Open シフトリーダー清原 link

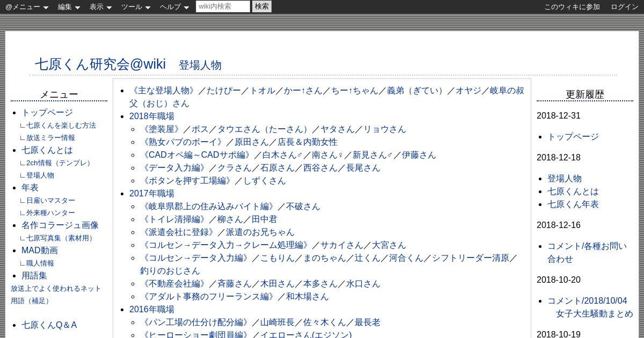(471, 258)
